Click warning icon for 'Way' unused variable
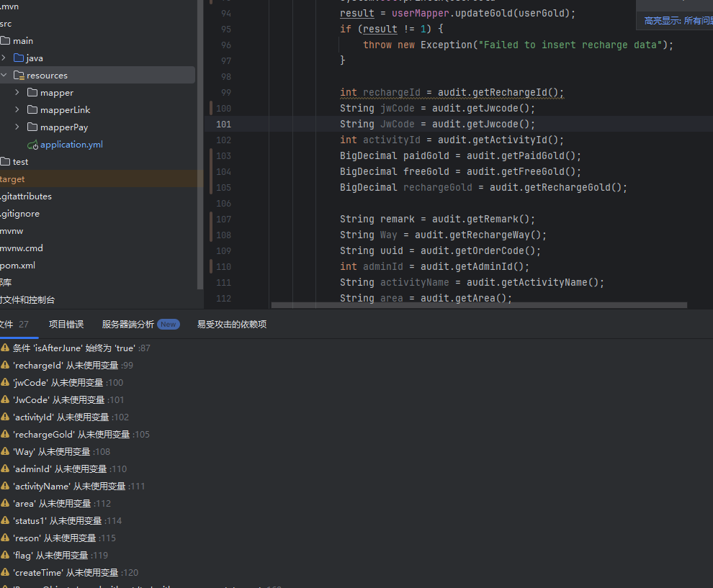713x588 pixels. [5, 451]
